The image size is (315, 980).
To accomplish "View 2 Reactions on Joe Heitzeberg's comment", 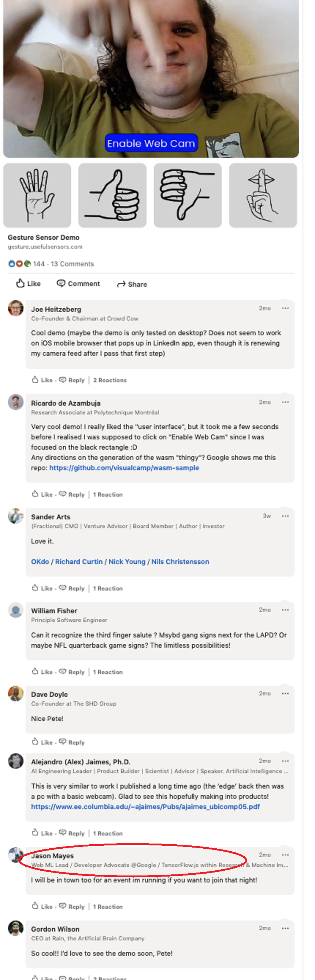I will tap(110, 380).
